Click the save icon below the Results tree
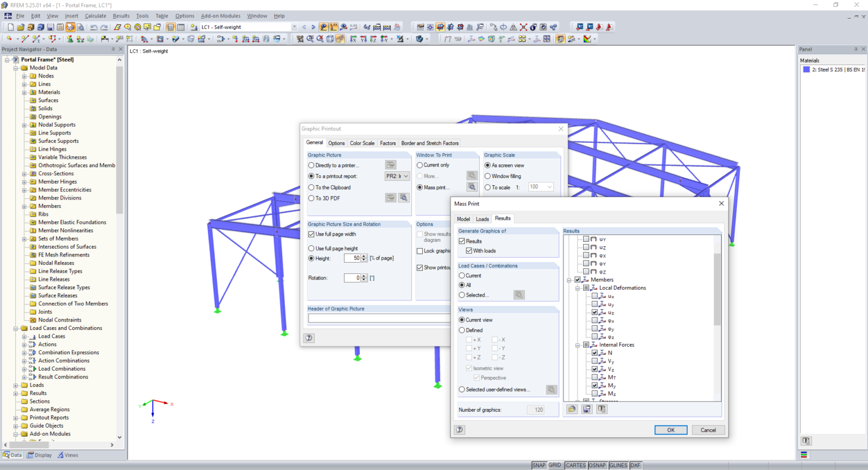The height and width of the screenshot is (470, 868). pos(587,409)
